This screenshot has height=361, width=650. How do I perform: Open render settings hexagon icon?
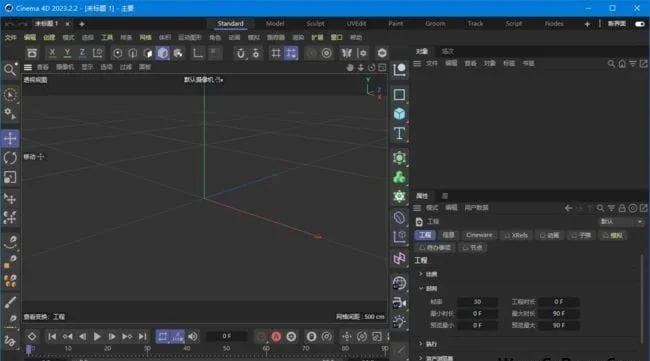[x=382, y=53]
